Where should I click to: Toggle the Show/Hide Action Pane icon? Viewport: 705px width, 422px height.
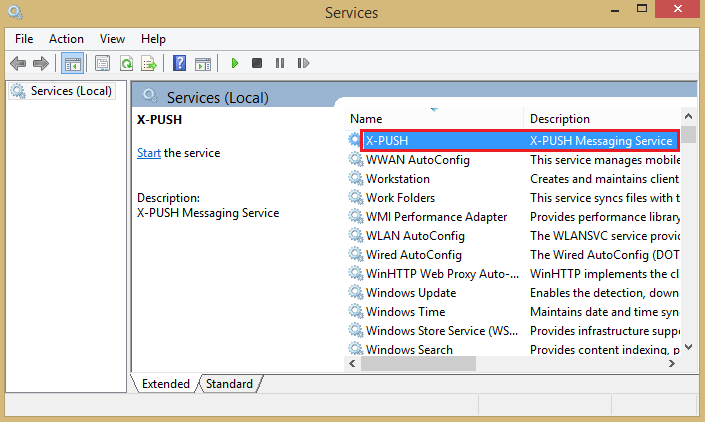[x=203, y=64]
